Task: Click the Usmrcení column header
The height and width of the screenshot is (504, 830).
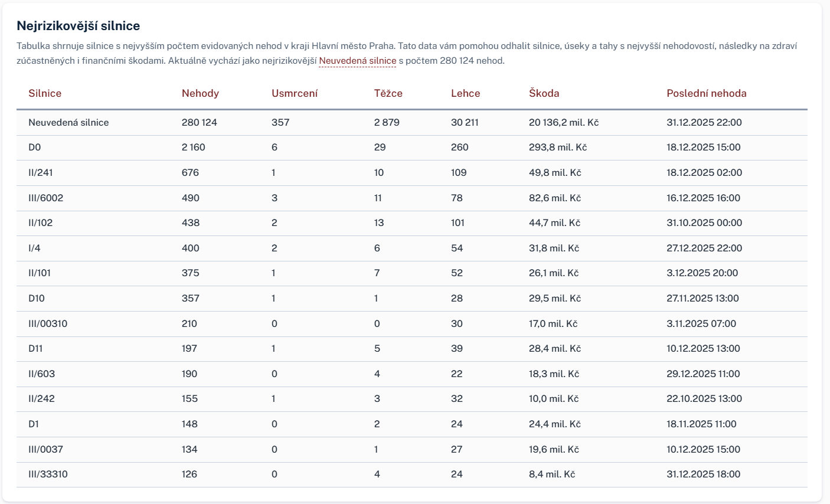Action: 295,93
